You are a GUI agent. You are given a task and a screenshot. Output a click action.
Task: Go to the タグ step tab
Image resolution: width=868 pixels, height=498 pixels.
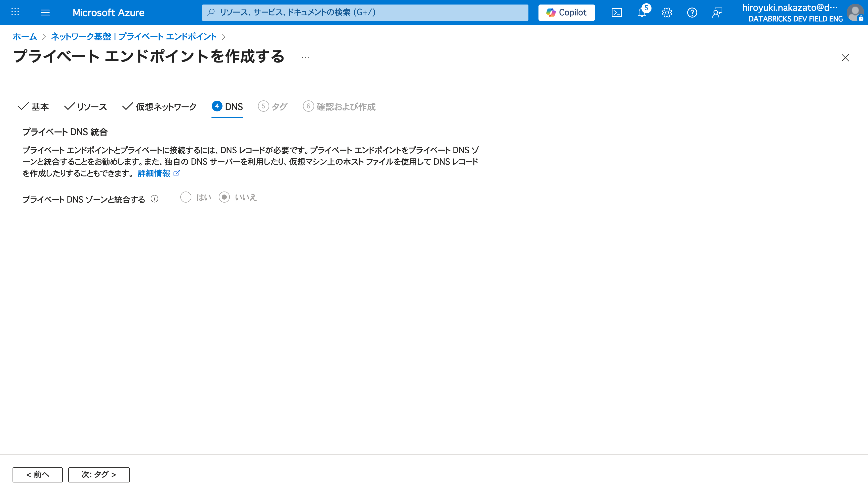coord(273,107)
